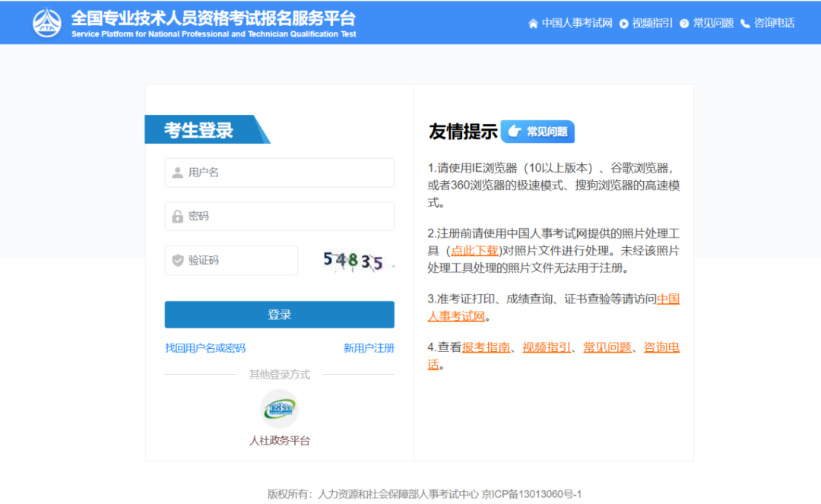Open the 报考指南 link in tip four
821x504 pixels.
(487, 348)
